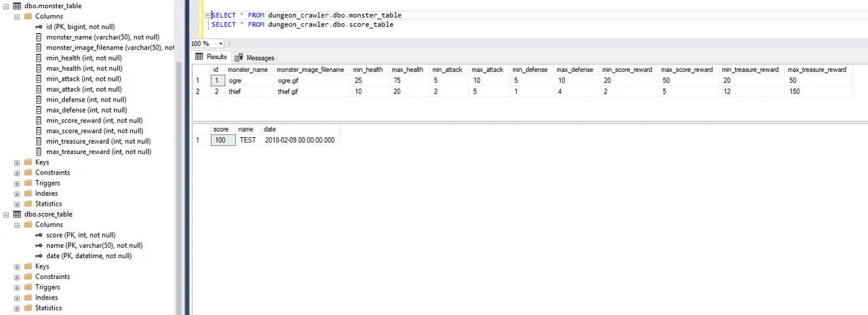Select row header 2 for the thief row

[x=200, y=92]
